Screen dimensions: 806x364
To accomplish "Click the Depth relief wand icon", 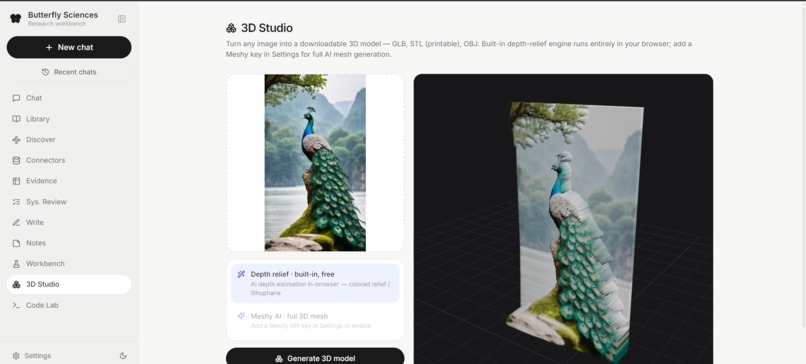I will 241,274.
